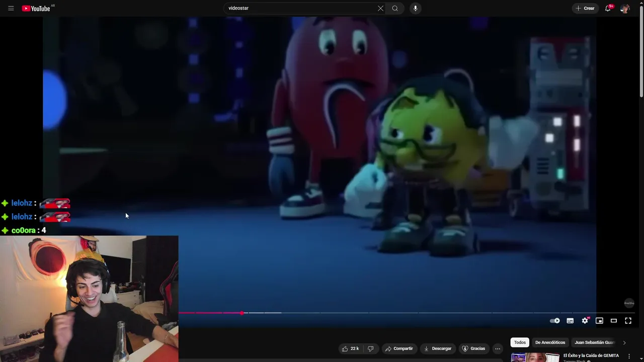This screenshot has height=362, width=644.
Task: Enter full screen mode
Action: (x=628, y=321)
